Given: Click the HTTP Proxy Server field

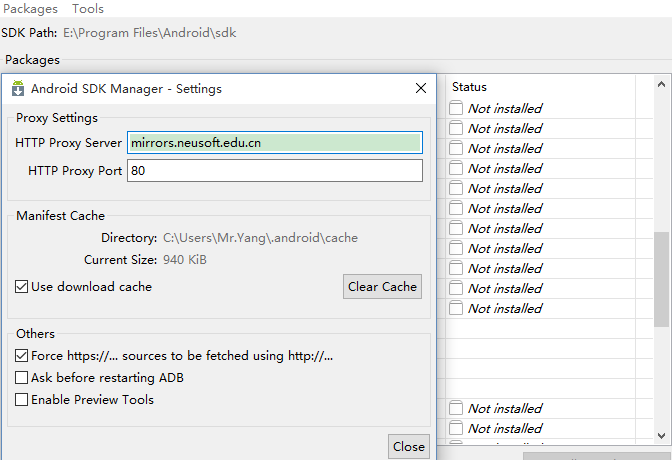Looking at the screenshot, I should click(x=275, y=143).
